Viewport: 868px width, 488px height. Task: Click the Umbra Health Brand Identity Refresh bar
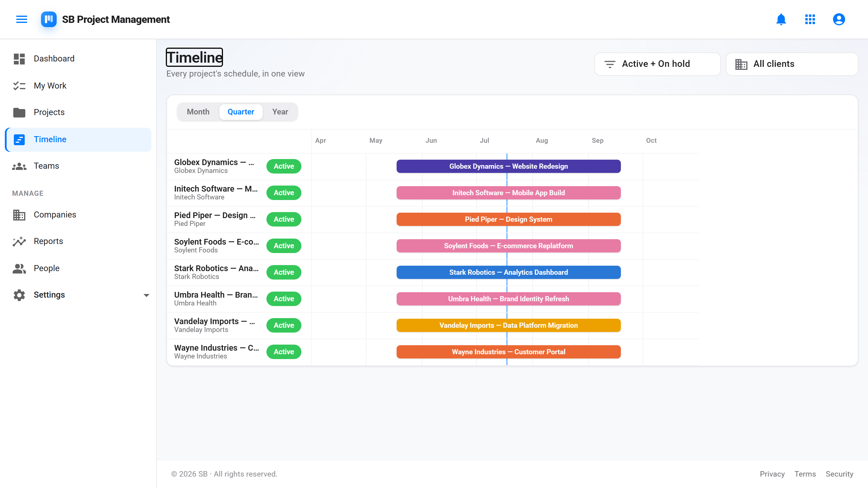click(x=508, y=299)
